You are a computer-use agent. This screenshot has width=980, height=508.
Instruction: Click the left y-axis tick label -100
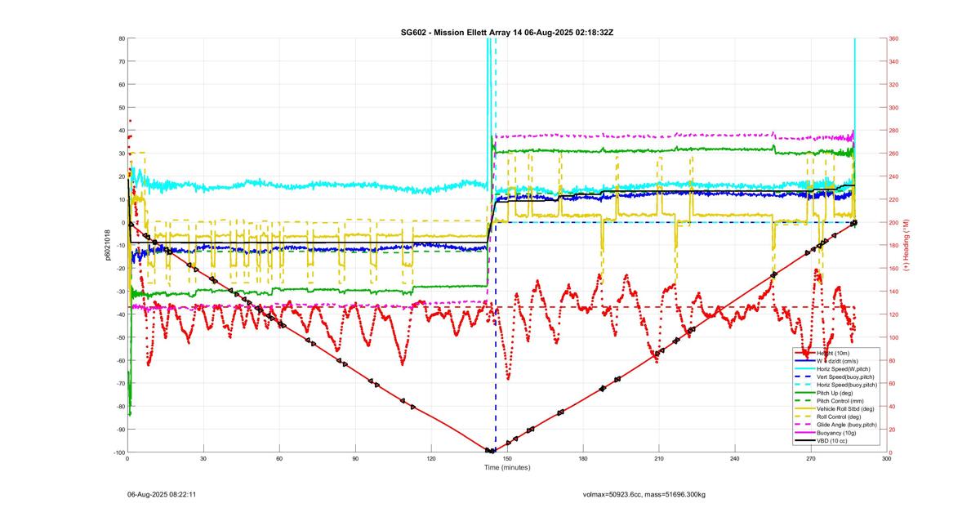[x=118, y=452]
